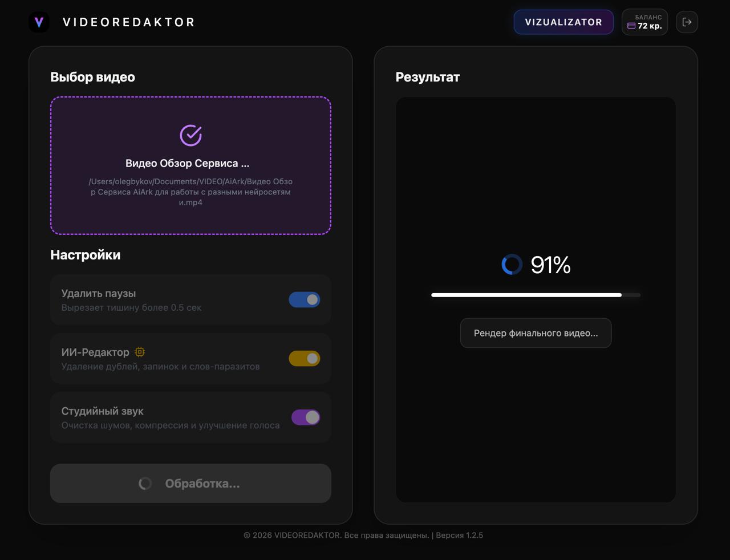Click the VIDEOREDAKTOR title text
Image resolution: width=730 pixels, height=560 pixels.
click(x=129, y=22)
